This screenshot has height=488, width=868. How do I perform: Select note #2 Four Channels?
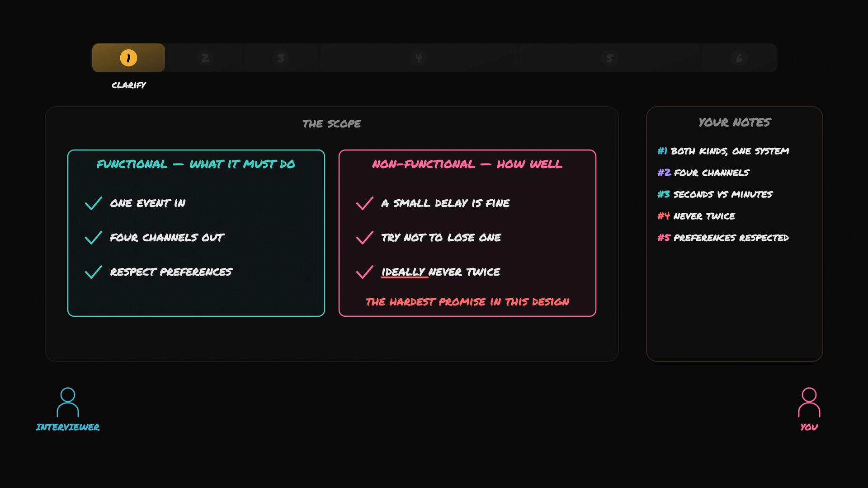coord(703,173)
